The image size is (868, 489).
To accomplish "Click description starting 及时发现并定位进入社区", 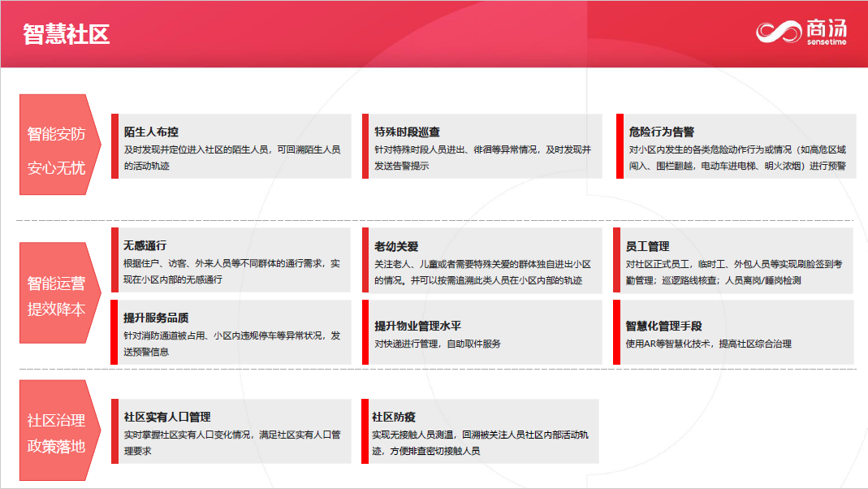I will point(232,158).
